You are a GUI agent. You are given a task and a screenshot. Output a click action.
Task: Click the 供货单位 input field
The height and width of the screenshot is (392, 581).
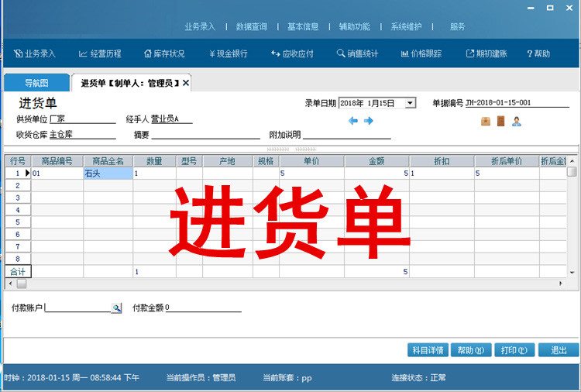pyautogui.click(x=82, y=119)
